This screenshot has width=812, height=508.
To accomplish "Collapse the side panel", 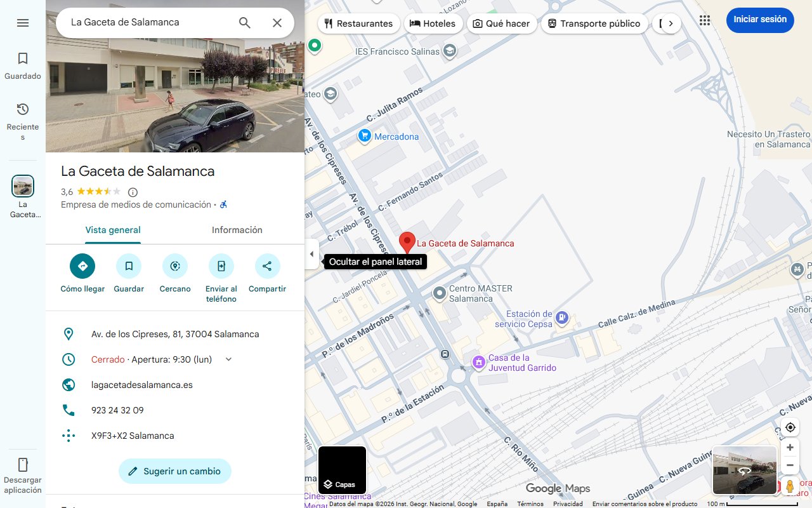I will [311, 254].
